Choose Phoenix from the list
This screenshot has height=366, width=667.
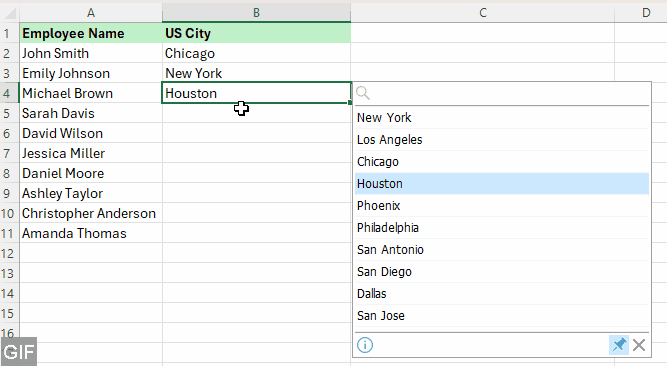(x=502, y=206)
